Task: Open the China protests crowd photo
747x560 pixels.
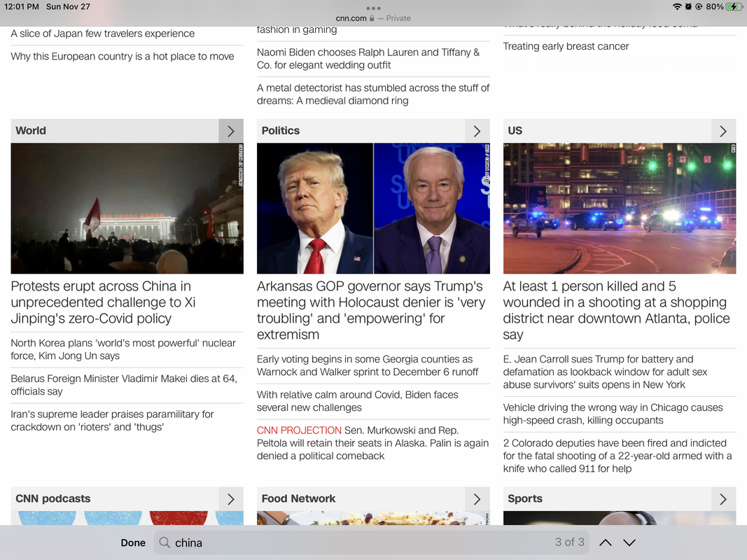Action: coord(127,208)
